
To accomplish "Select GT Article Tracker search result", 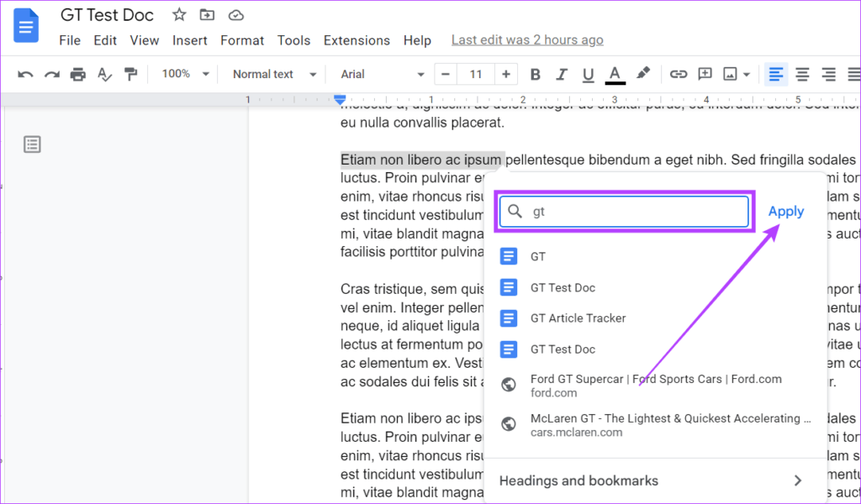I will pyautogui.click(x=578, y=318).
